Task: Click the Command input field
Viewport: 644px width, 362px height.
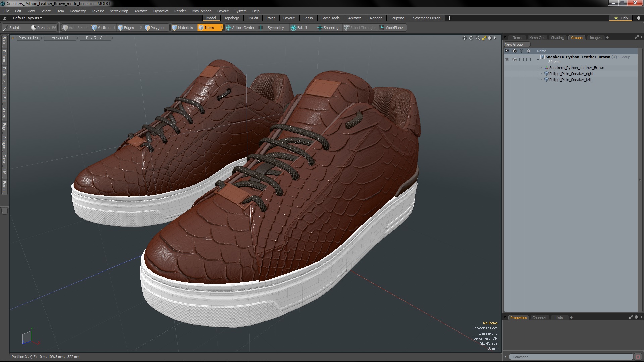Action: [570, 357]
